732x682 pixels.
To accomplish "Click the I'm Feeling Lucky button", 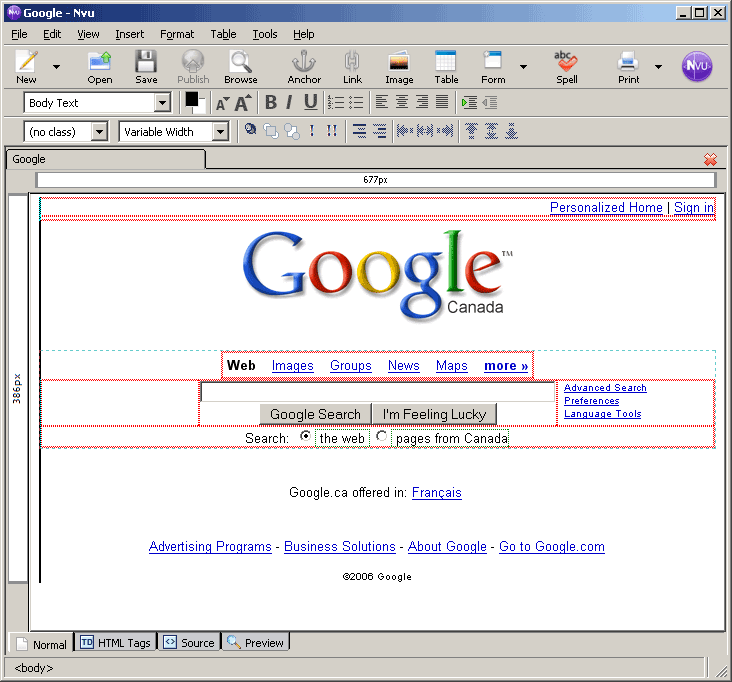I will coord(435,414).
